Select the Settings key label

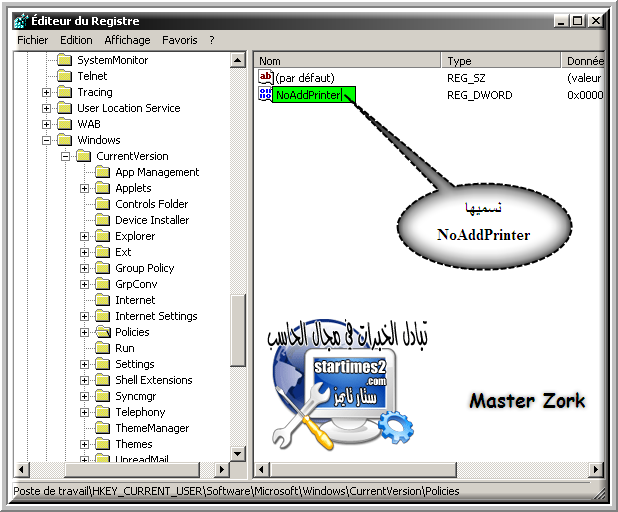pyautogui.click(x=134, y=364)
